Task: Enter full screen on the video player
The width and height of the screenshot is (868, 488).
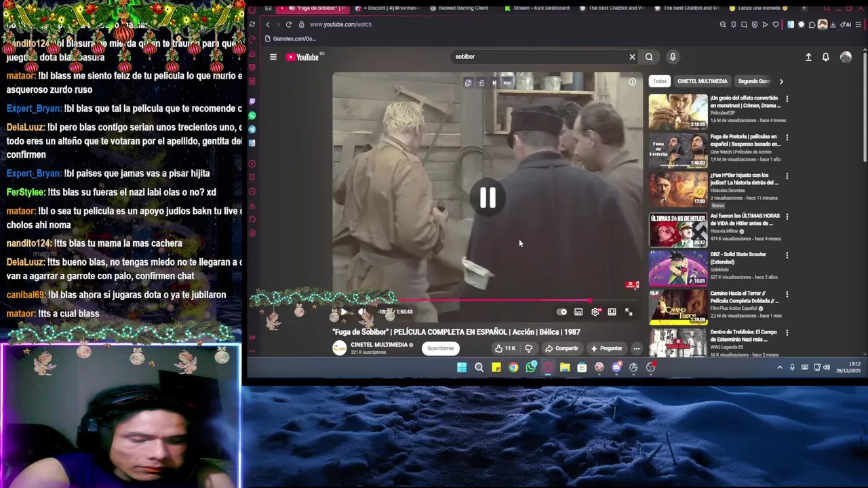Action: pos(629,312)
